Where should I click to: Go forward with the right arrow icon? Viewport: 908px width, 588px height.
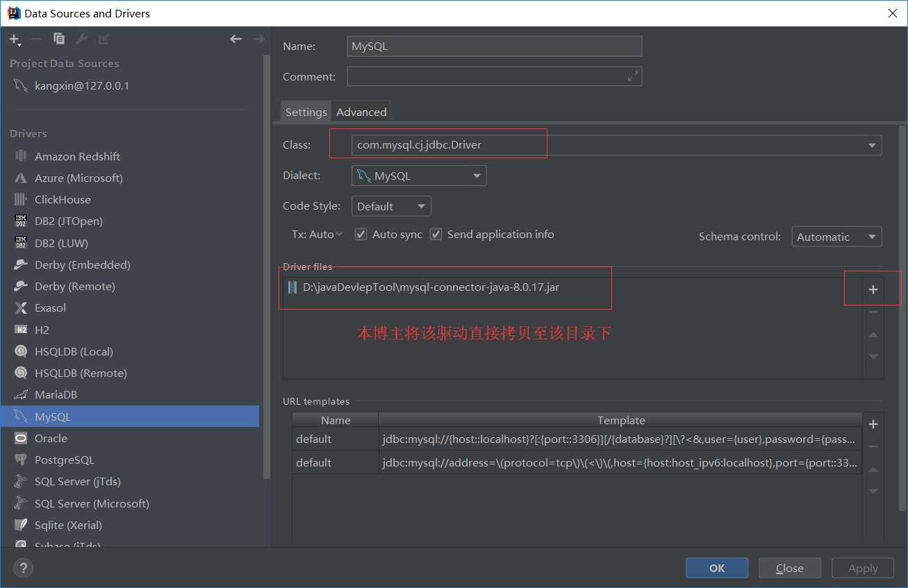258,39
